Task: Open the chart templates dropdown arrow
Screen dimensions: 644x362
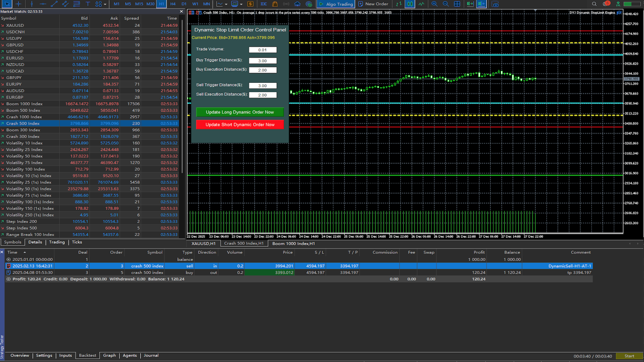Action: click(241, 4)
